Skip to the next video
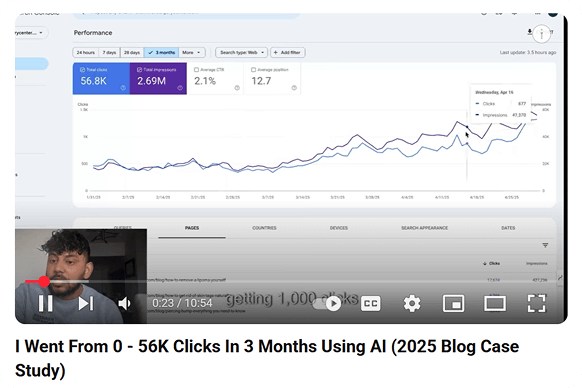Image resolution: width=582 pixels, height=388 pixels. coord(86,304)
